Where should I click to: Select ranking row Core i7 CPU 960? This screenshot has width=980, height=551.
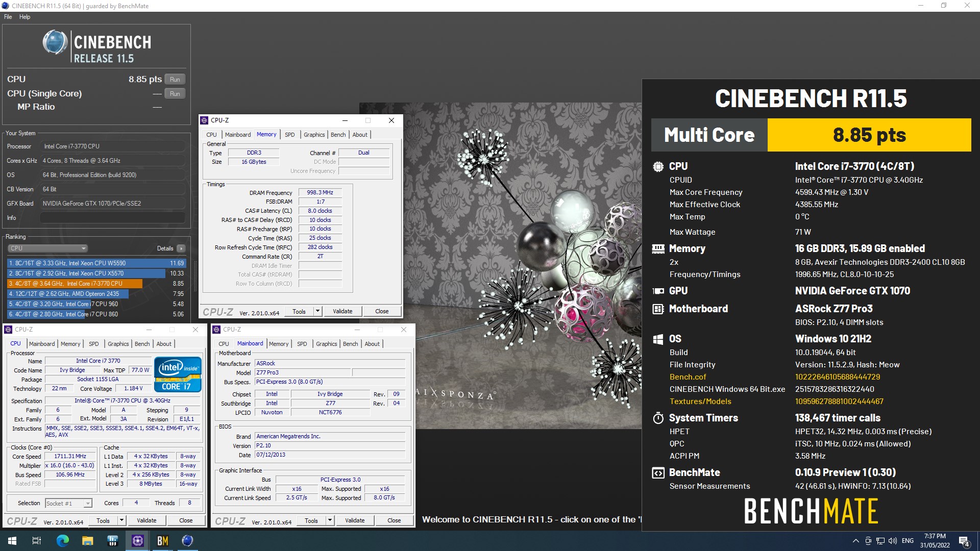click(x=96, y=304)
